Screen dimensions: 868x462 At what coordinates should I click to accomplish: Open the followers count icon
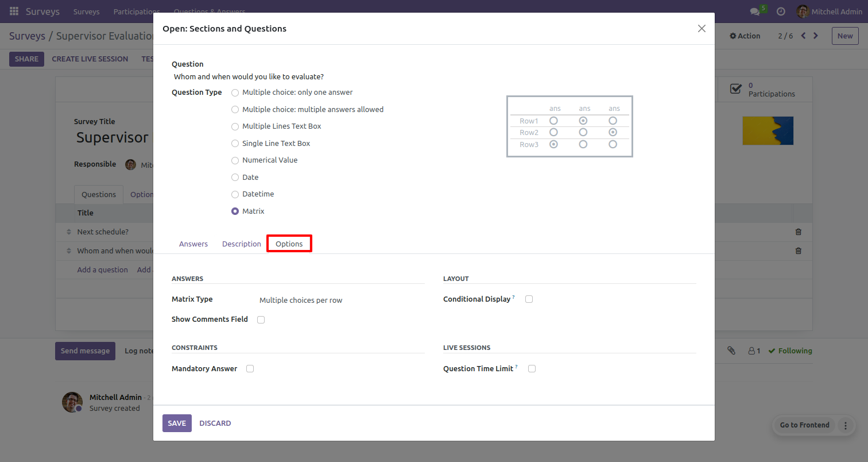click(x=754, y=351)
